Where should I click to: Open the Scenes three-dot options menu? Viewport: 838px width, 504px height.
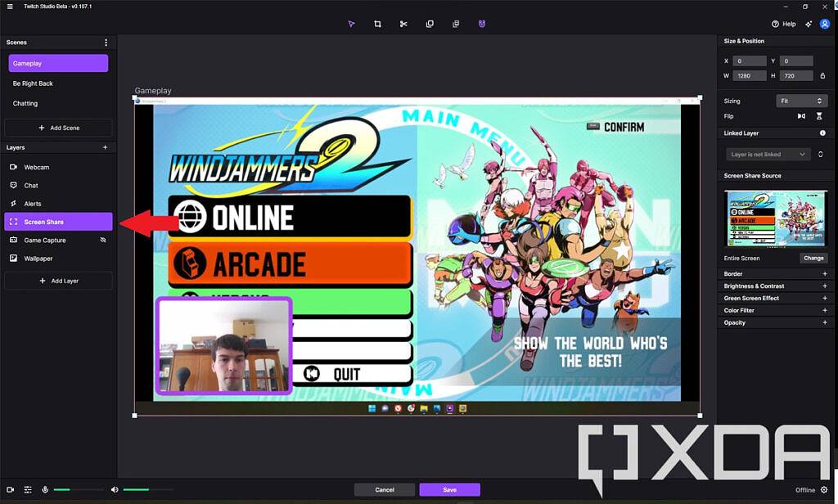point(106,43)
